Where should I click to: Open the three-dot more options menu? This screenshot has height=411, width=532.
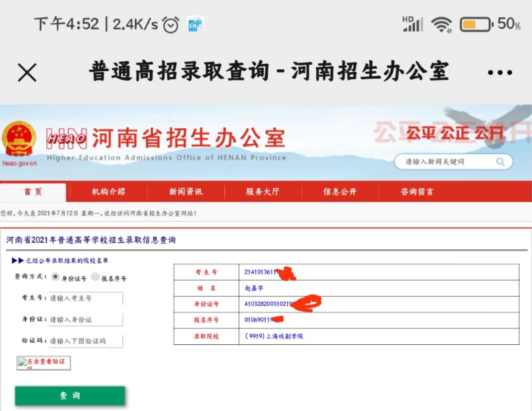click(500, 72)
